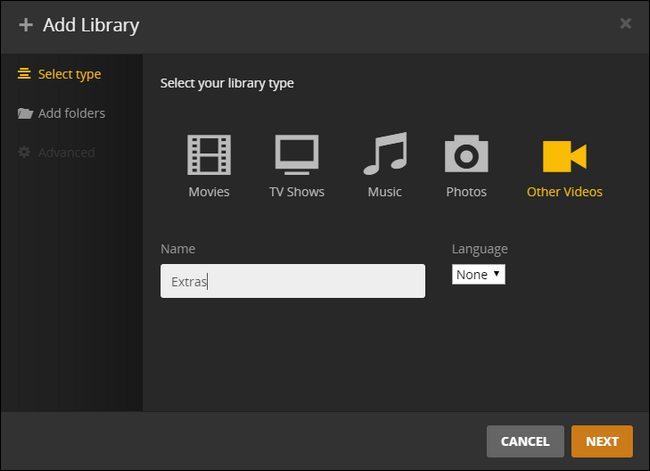Pick the Music note icon
650x471 pixels.
coord(384,155)
